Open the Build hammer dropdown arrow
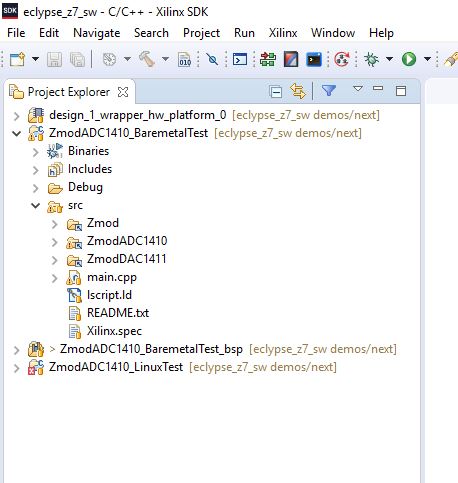Viewport: 458px width, 483px height. (165, 59)
